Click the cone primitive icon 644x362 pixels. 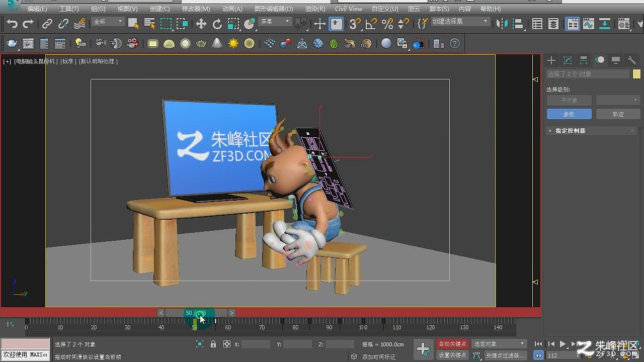tap(217, 44)
